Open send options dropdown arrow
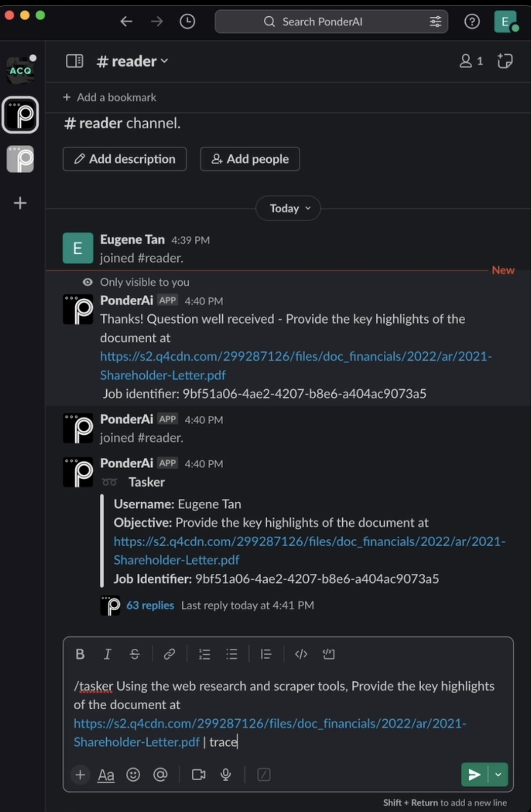 [498, 774]
